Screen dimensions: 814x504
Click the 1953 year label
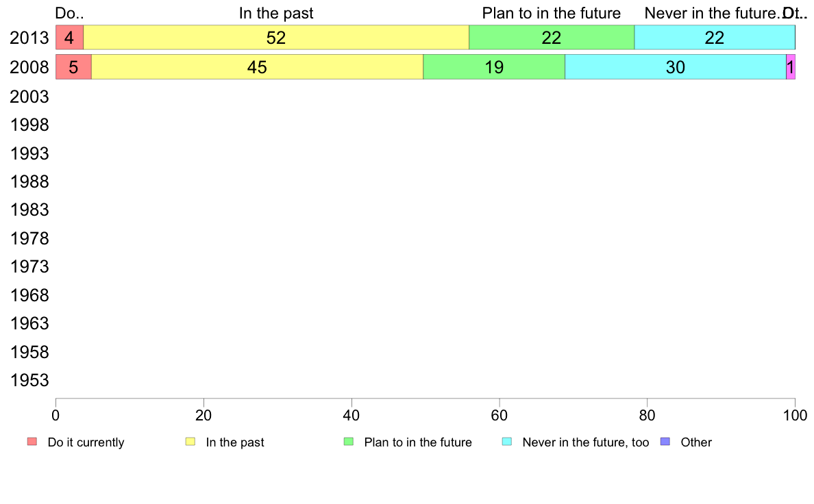[x=29, y=381]
